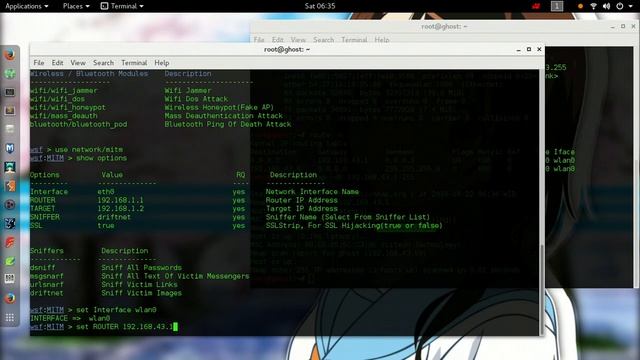The image size is (640, 360).
Task: Click front terminal scrollbar handle
Action: (x=542, y=289)
